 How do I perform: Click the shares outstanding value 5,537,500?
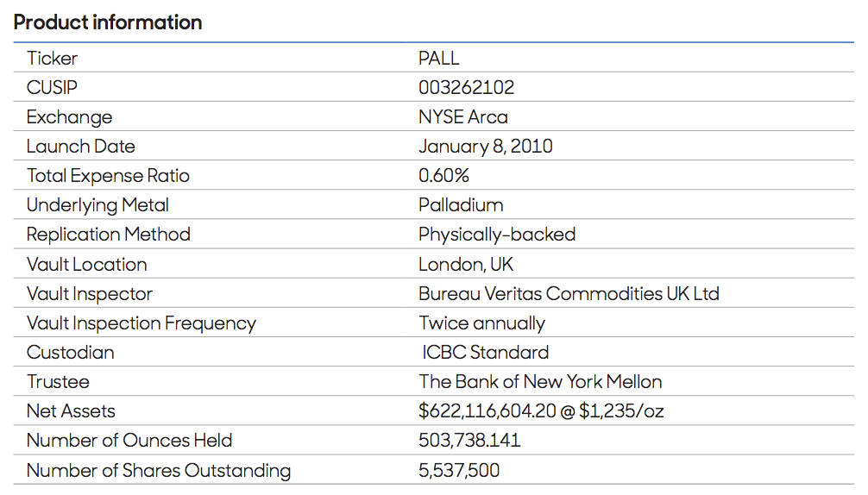pos(459,471)
